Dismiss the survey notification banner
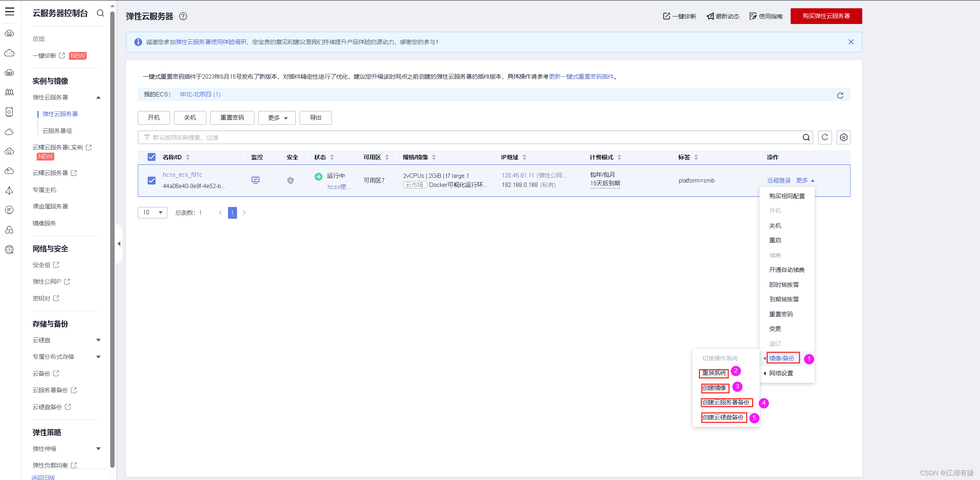This screenshot has width=980, height=480. (x=851, y=42)
